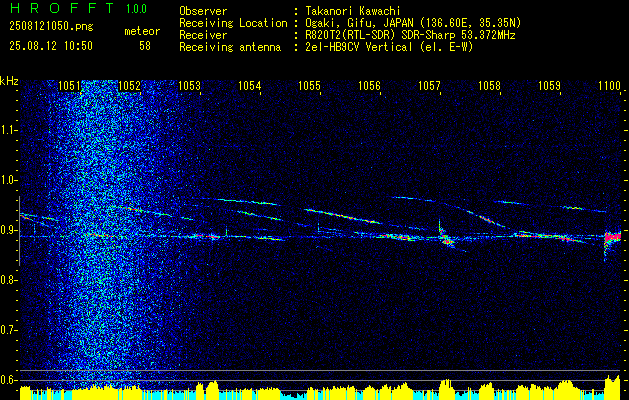Click the 0.9 kHz frequency label
This screenshot has height=400, width=629.
[7, 230]
